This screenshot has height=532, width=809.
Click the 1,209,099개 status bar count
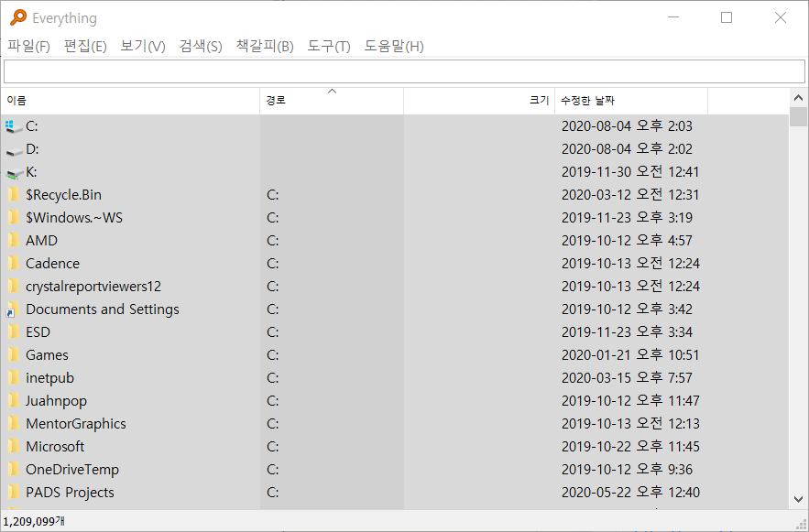pyautogui.click(x=34, y=521)
